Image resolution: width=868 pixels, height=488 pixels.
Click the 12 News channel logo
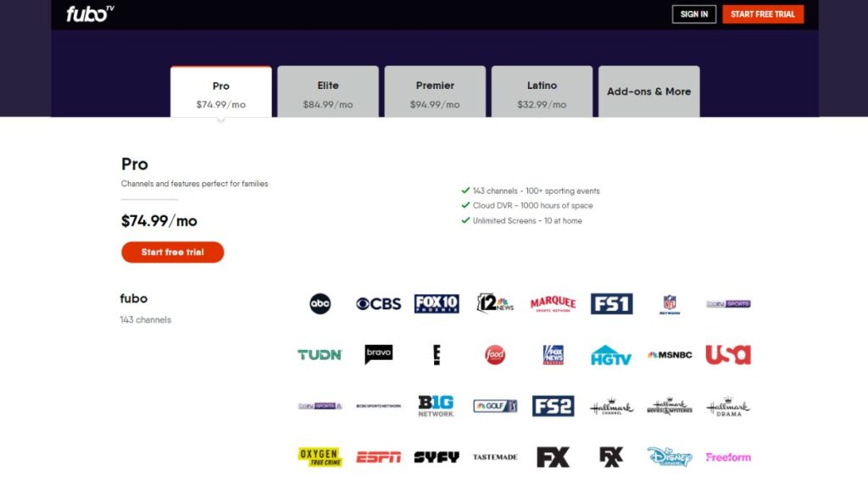495,304
